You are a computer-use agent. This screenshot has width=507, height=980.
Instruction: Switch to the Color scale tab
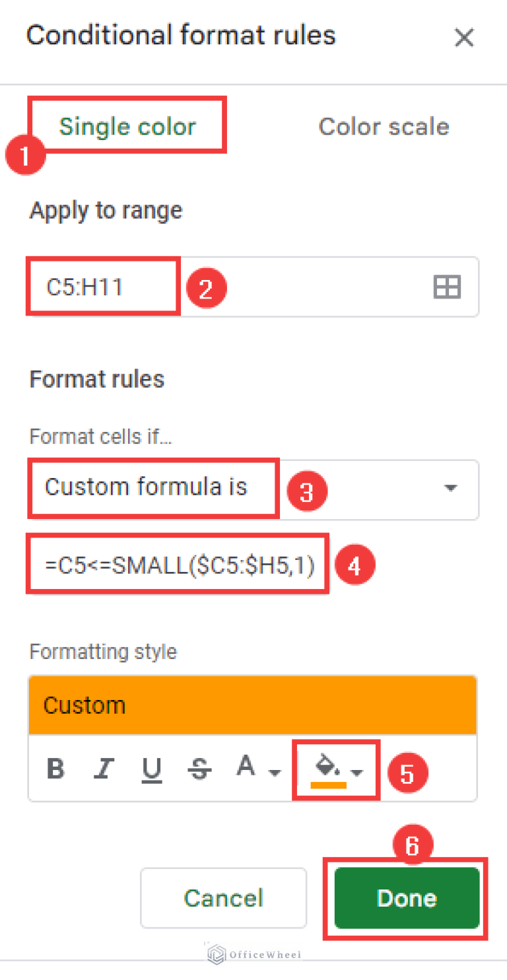point(384,126)
